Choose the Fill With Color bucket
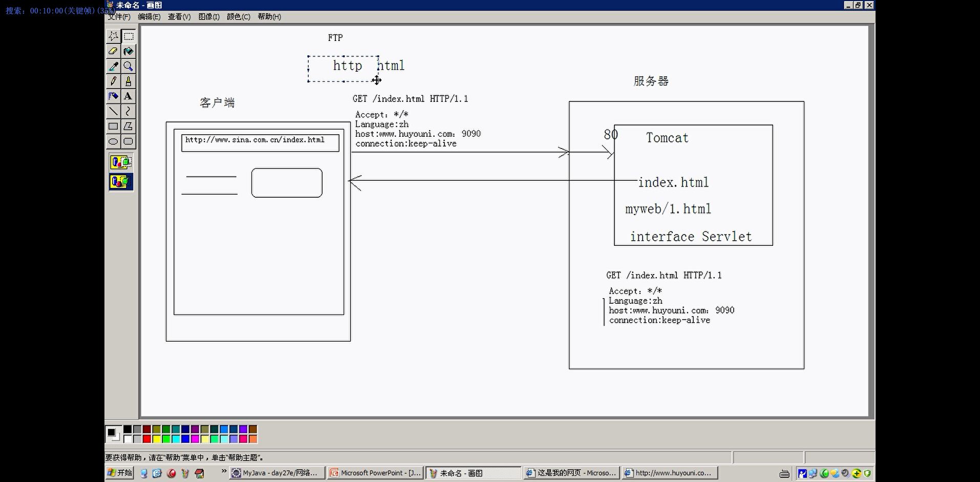The image size is (980, 482). tap(129, 51)
